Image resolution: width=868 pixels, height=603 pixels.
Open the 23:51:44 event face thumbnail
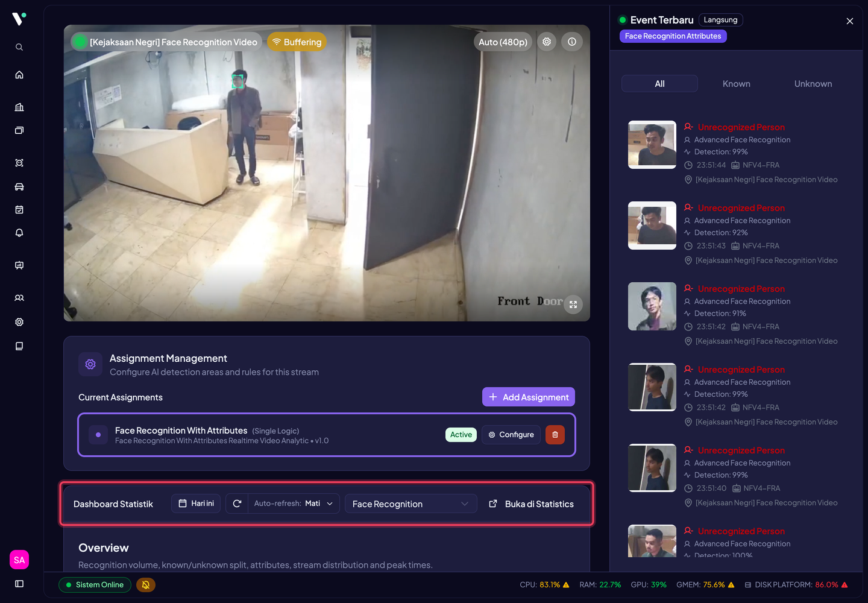click(652, 145)
